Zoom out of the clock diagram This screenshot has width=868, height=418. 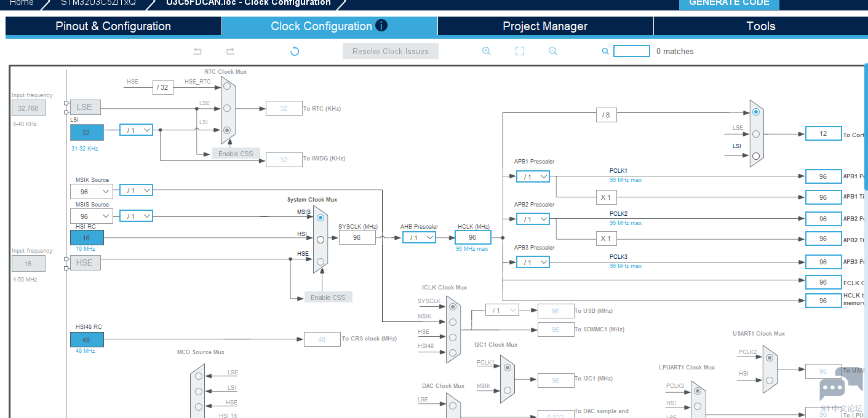(553, 51)
